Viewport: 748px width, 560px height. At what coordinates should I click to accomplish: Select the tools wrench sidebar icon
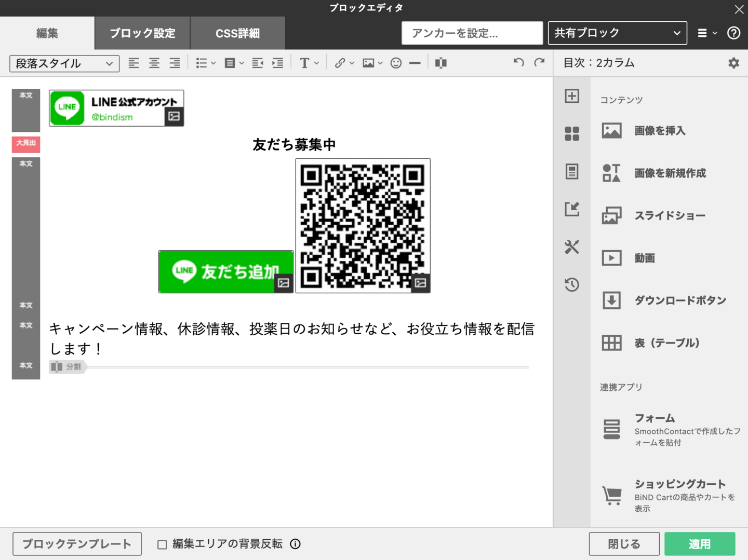tap(572, 247)
